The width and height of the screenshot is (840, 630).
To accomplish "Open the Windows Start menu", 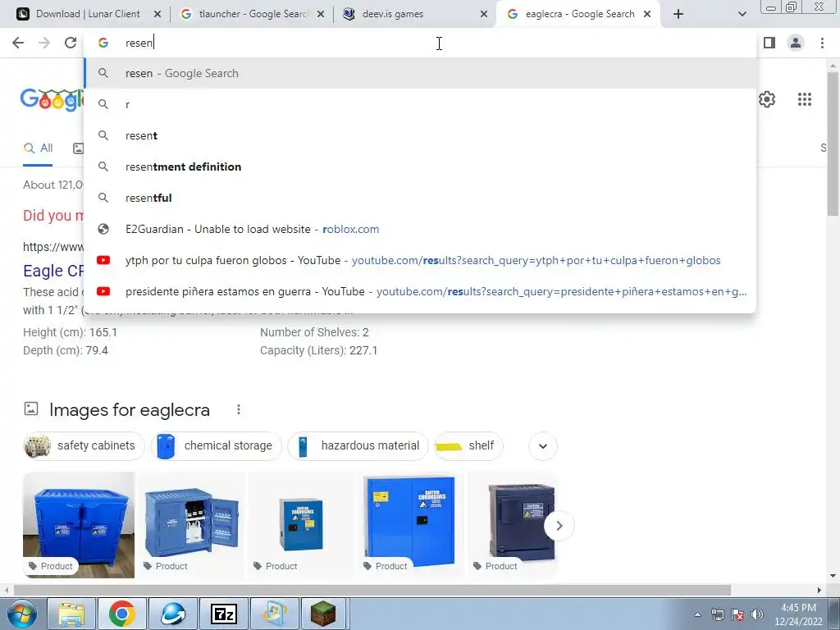I will click(x=21, y=614).
